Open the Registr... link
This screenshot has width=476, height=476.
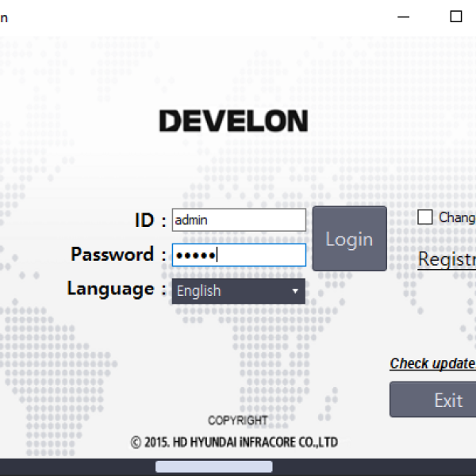447,259
